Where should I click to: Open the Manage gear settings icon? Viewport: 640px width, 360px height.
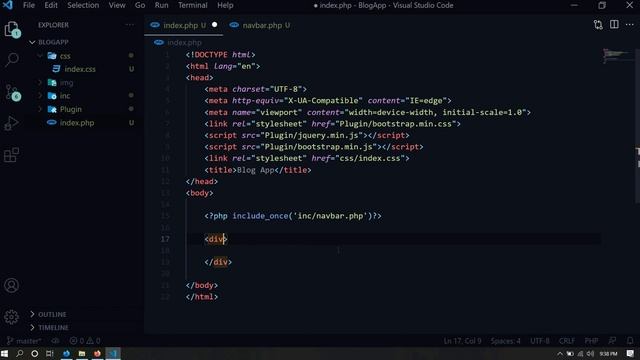pyautogui.click(x=11, y=317)
